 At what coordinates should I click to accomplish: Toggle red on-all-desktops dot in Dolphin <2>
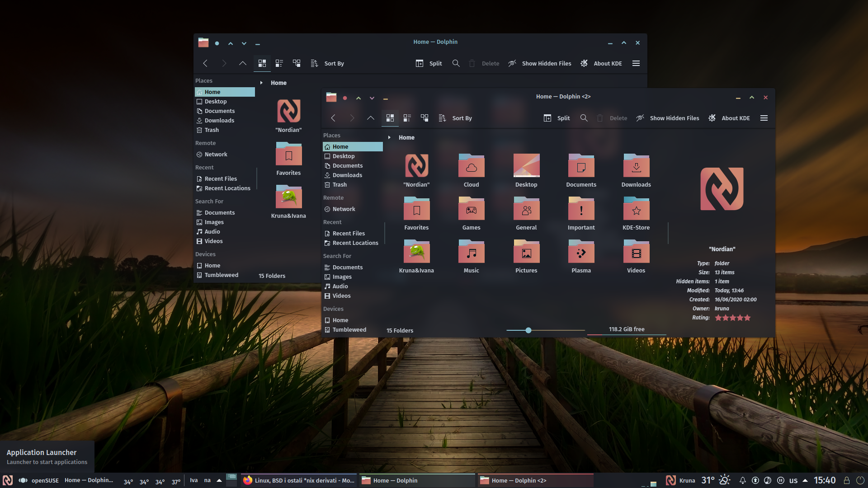(345, 98)
